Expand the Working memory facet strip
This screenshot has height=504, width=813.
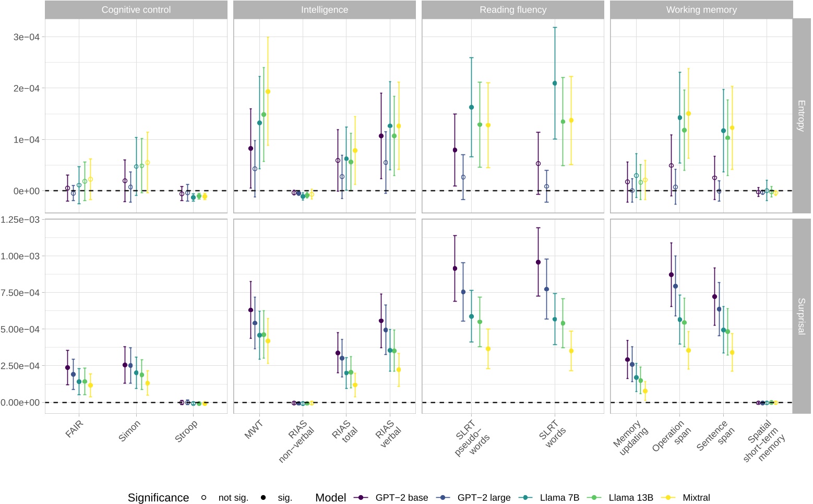pos(701,9)
